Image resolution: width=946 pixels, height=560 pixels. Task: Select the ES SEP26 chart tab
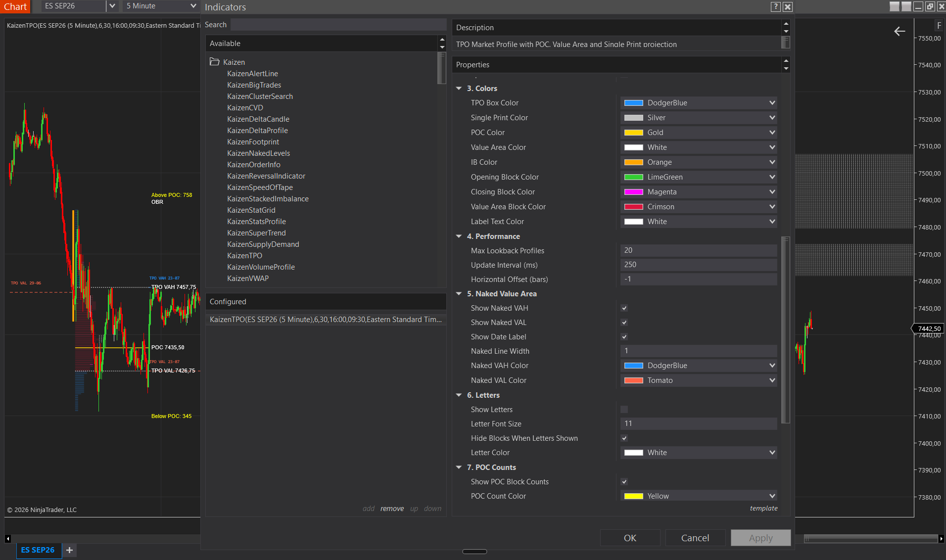38,550
